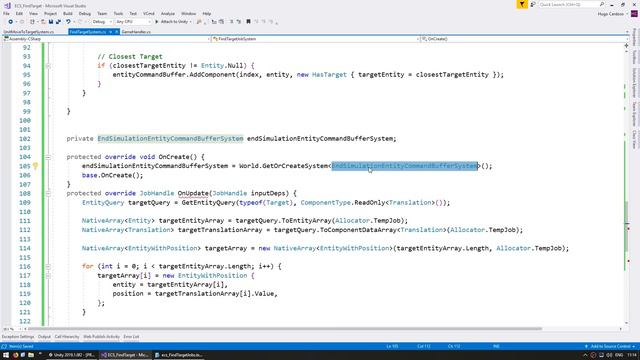The width and height of the screenshot is (640, 360).
Task: Click the Save All toolbar icon
Action: (58, 22)
